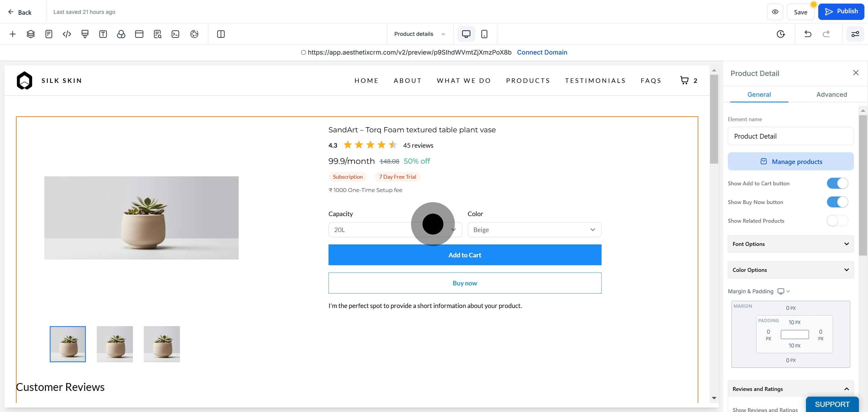Image resolution: width=868 pixels, height=412 pixels.
Task: Click Manage products button
Action: pyautogui.click(x=791, y=161)
